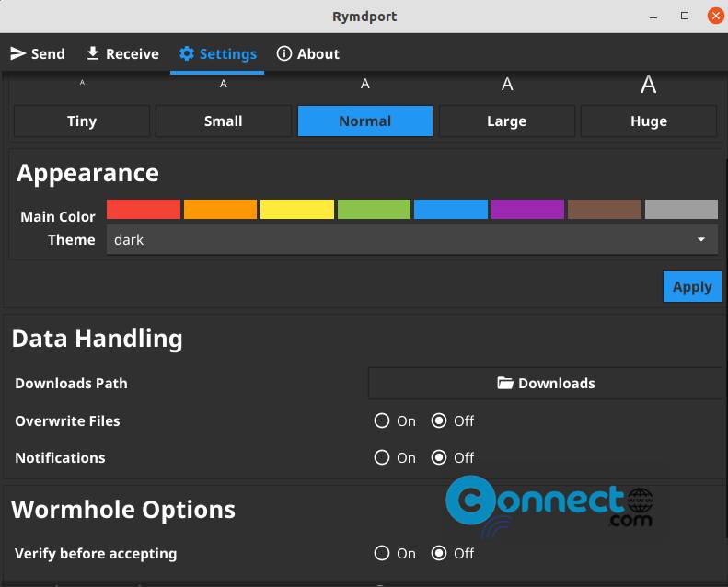
Task: Set Verify before accepting to Off
Action: tap(439, 553)
